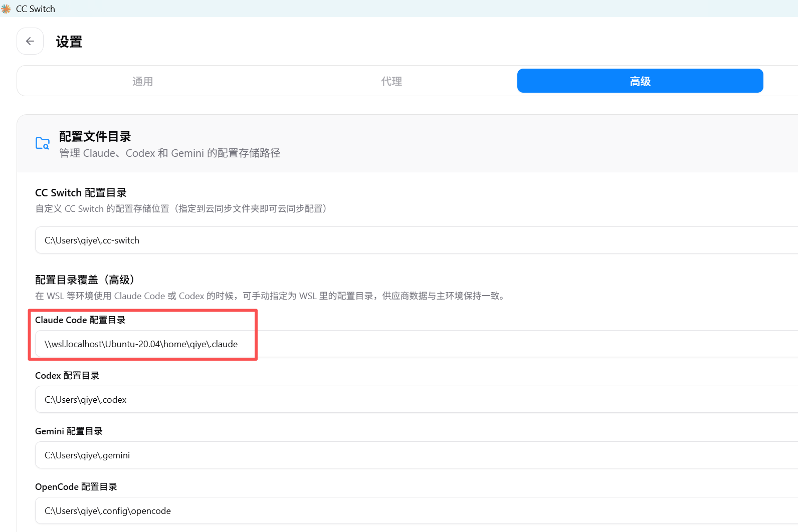The image size is (798, 532).
Task: Select the Gemini 配置目录 path input
Action: pyautogui.click(x=401, y=455)
